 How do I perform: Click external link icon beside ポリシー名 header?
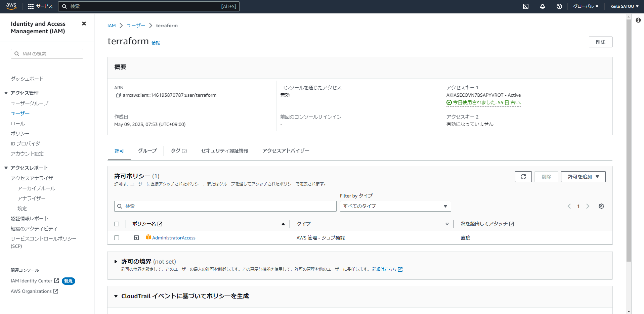160,224
